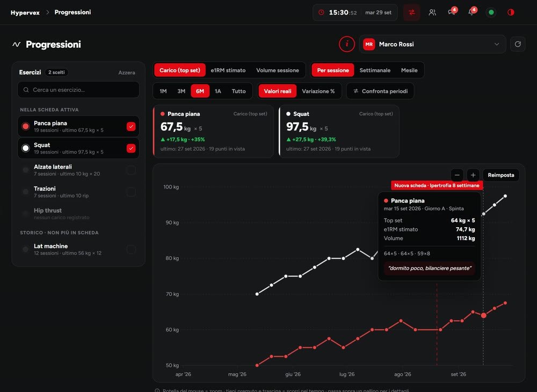
Task: Toggle the contrast theme icon
Action: click(x=511, y=12)
